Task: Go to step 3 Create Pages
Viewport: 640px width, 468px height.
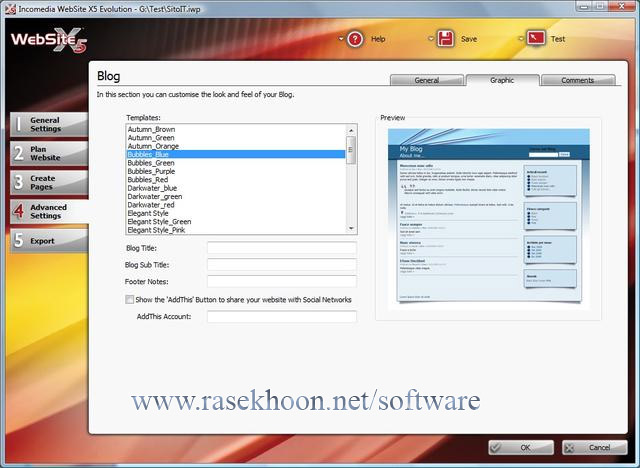Action: pyautogui.click(x=49, y=182)
